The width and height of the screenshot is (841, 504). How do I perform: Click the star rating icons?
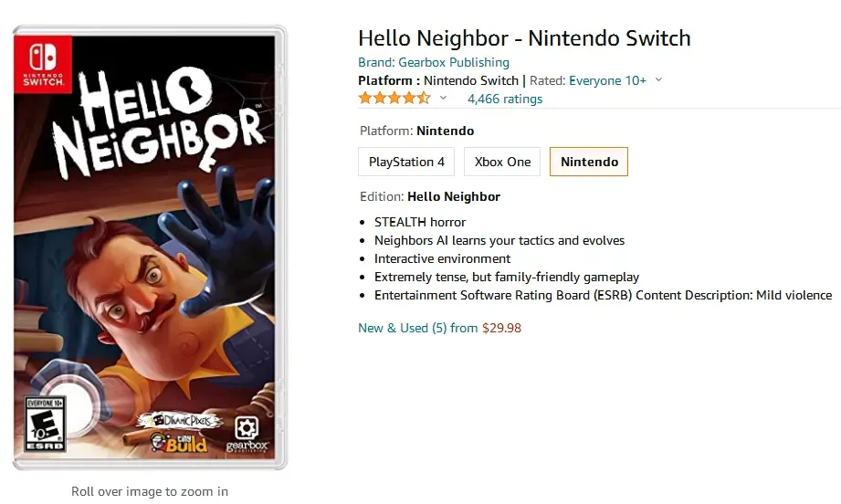click(394, 98)
